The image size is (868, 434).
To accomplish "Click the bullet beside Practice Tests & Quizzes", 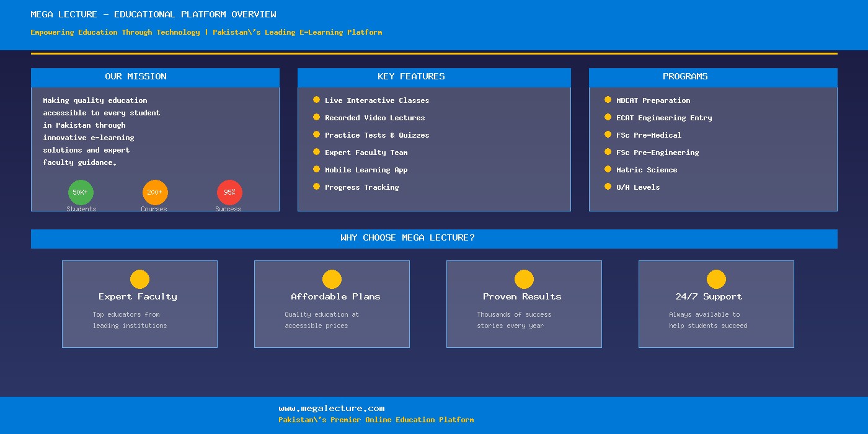I will tap(316, 135).
